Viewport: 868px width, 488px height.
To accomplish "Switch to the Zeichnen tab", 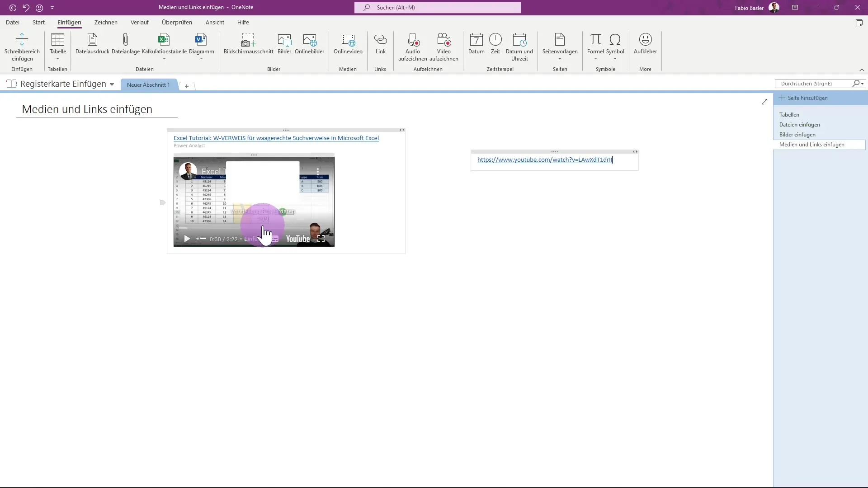I will [106, 22].
